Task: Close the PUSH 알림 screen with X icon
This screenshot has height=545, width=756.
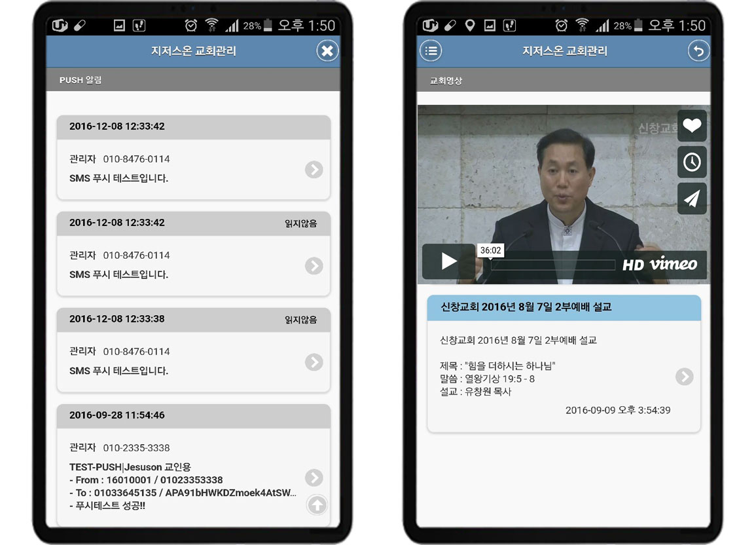Action: [x=327, y=51]
